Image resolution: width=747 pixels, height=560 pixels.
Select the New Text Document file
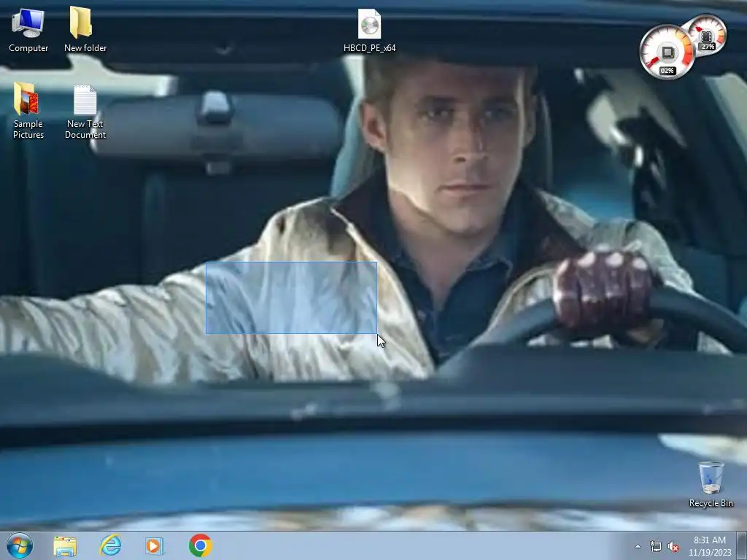85,112
